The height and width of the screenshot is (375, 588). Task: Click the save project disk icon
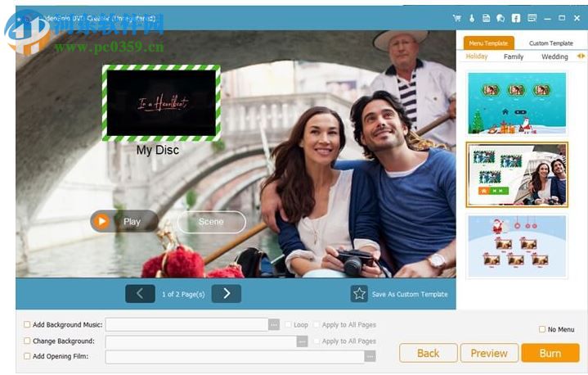pyautogui.click(x=486, y=18)
